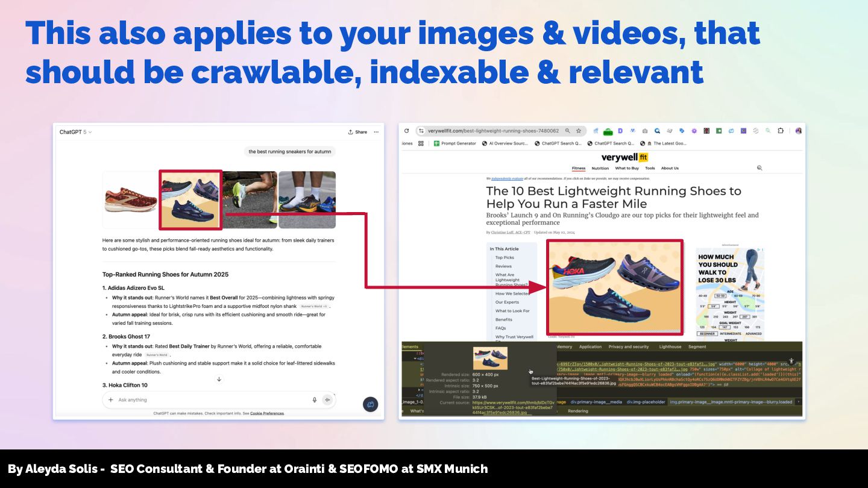The width and height of the screenshot is (868, 488).
Task: Click the microphone dictation icon
Action: [315, 400]
